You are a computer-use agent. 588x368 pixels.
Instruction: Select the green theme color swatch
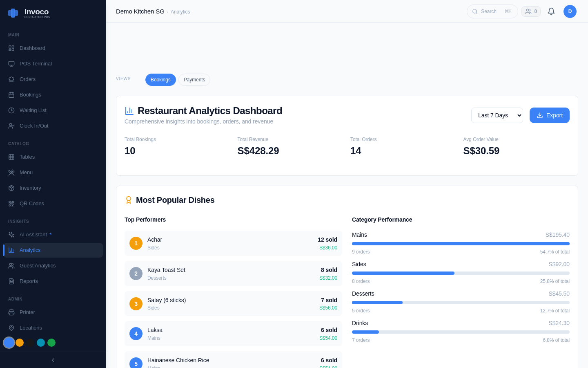point(51,343)
